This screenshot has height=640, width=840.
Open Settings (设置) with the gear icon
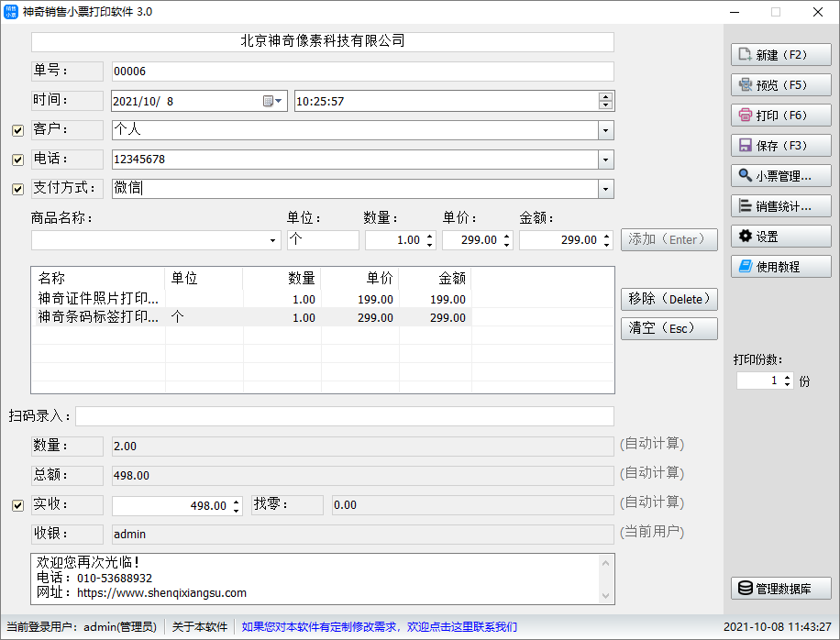pyautogui.click(x=780, y=237)
